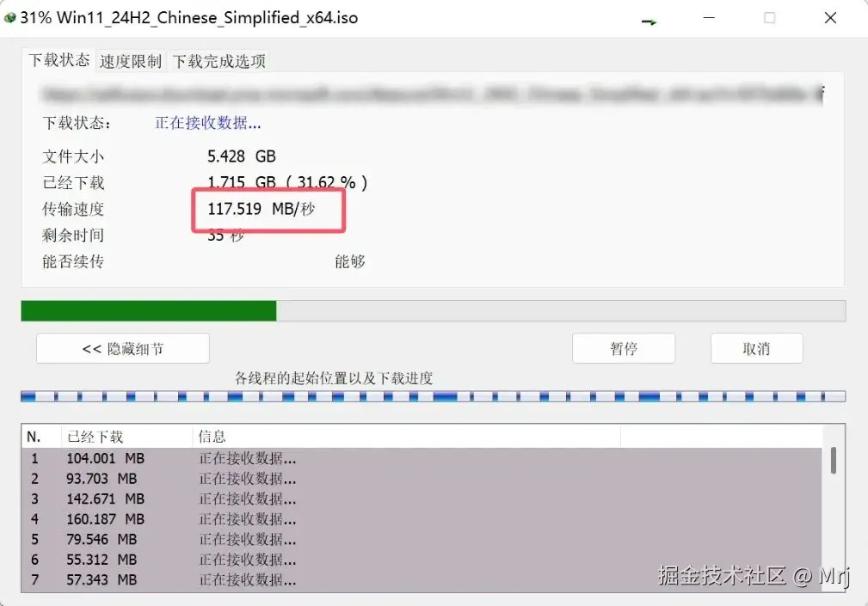Click the thread list scrollbar thumb
The width and height of the screenshot is (868, 606).
[x=833, y=460]
